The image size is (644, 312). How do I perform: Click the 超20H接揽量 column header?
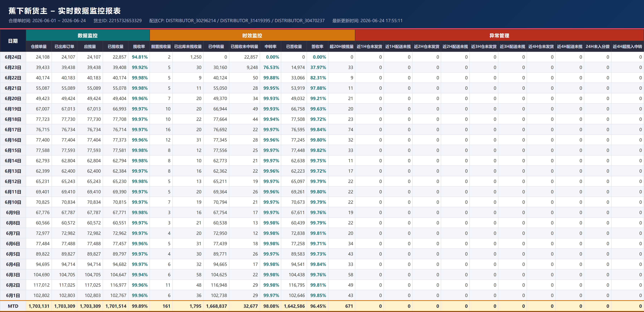pyautogui.click(x=341, y=46)
